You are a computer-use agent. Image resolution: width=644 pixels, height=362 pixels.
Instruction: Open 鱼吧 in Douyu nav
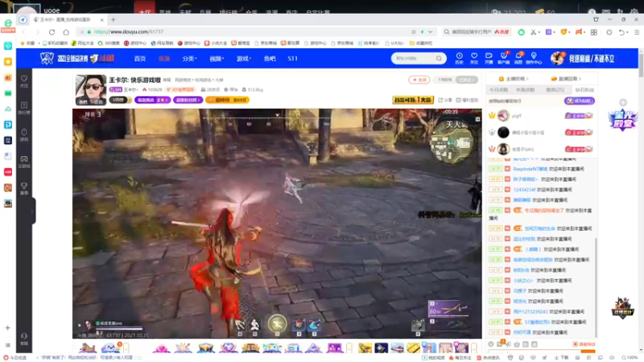(270, 59)
